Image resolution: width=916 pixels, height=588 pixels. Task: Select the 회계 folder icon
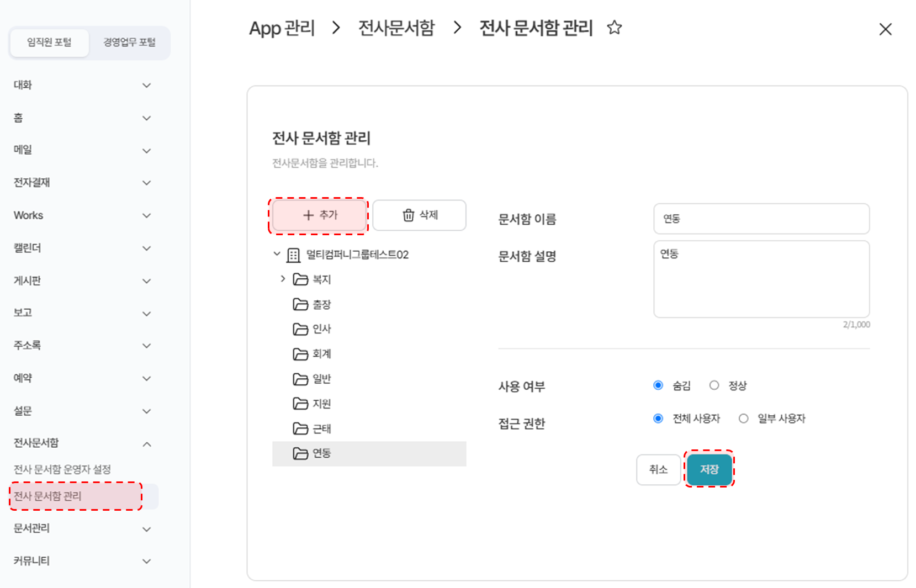pyautogui.click(x=300, y=354)
